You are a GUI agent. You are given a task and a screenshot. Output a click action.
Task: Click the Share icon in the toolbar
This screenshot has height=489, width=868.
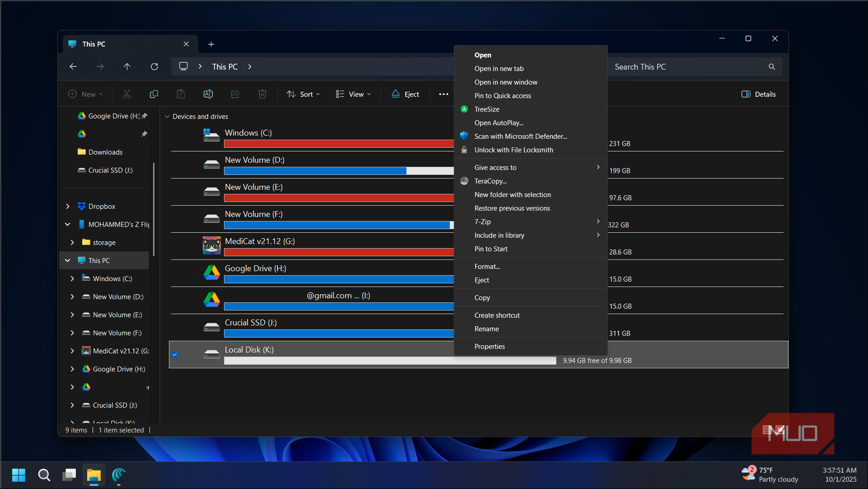point(235,94)
